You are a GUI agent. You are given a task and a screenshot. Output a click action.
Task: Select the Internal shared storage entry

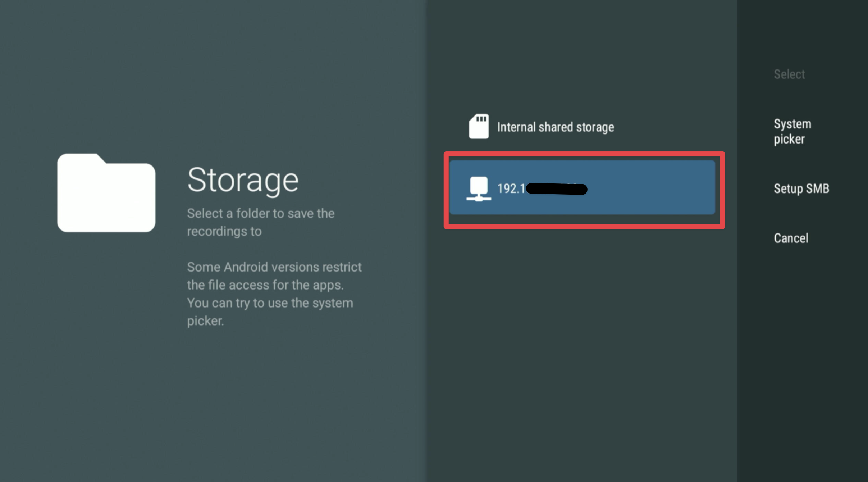tap(555, 127)
